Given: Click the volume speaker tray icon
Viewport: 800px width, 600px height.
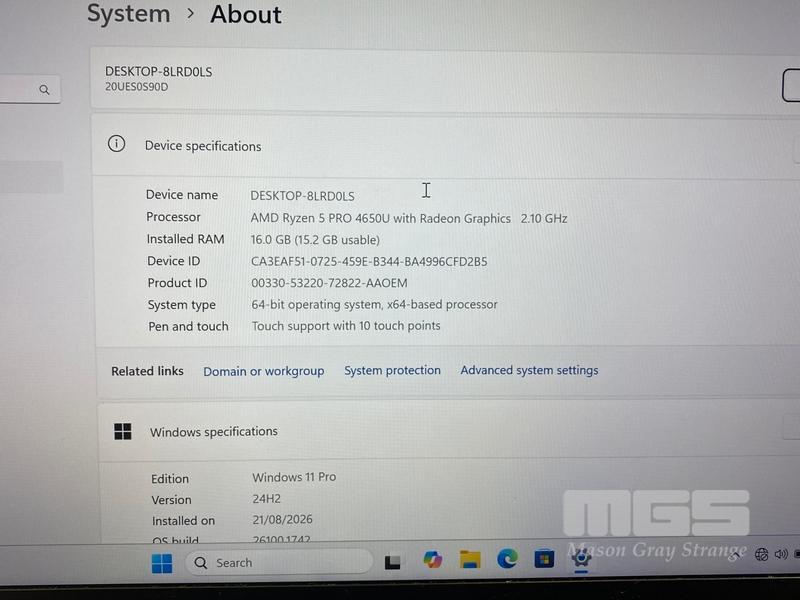Looking at the screenshot, I should (x=781, y=554).
